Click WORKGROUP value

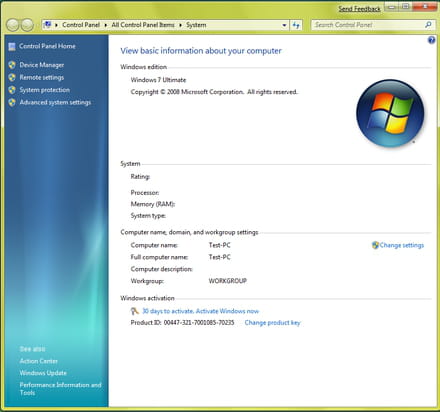[228, 281]
